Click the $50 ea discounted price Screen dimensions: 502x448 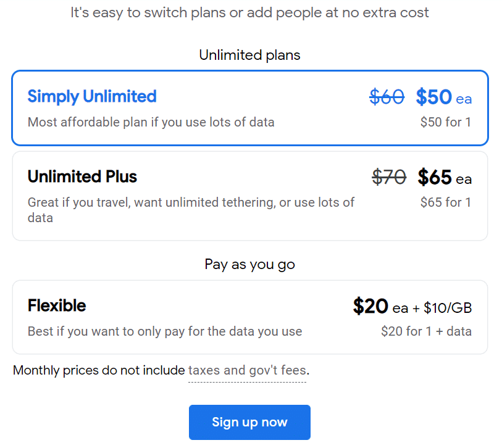coord(444,97)
